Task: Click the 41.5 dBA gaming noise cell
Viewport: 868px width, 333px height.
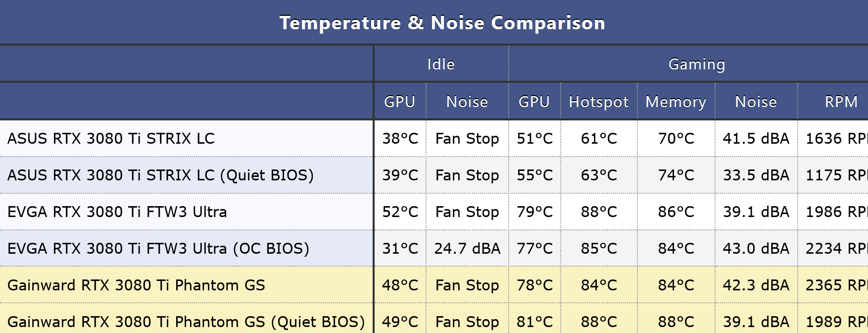Action: tap(756, 138)
